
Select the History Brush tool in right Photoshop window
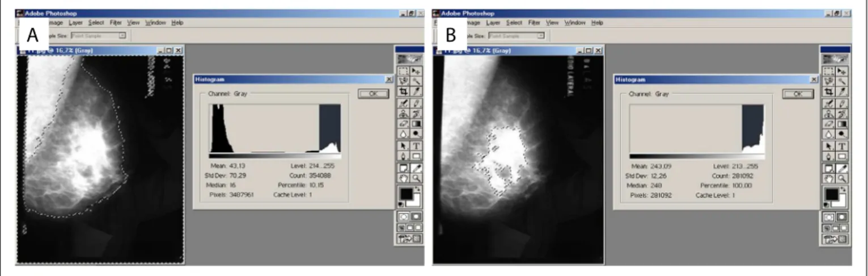tap(842, 112)
